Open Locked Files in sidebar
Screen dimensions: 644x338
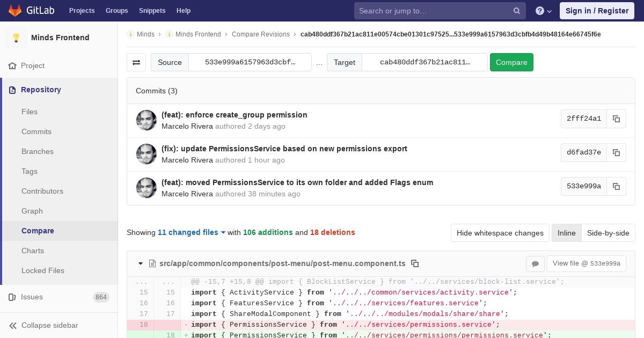(43, 270)
